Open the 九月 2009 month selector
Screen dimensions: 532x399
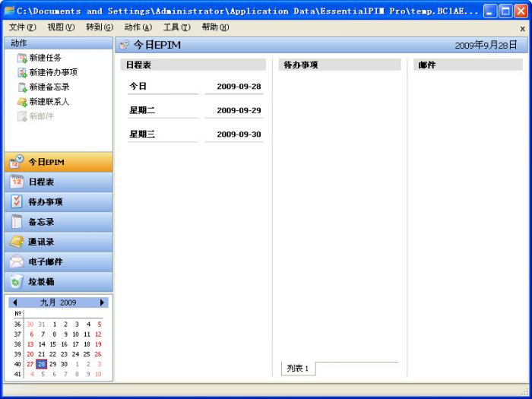click(59, 302)
